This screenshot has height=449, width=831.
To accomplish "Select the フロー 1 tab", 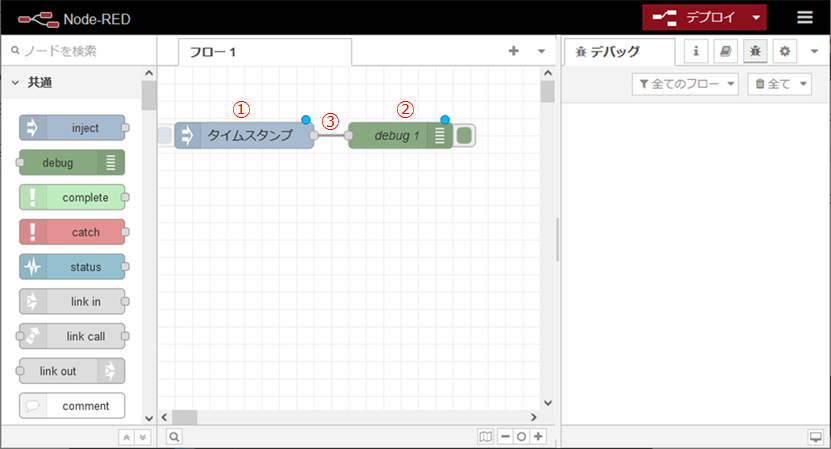I will point(213,52).
